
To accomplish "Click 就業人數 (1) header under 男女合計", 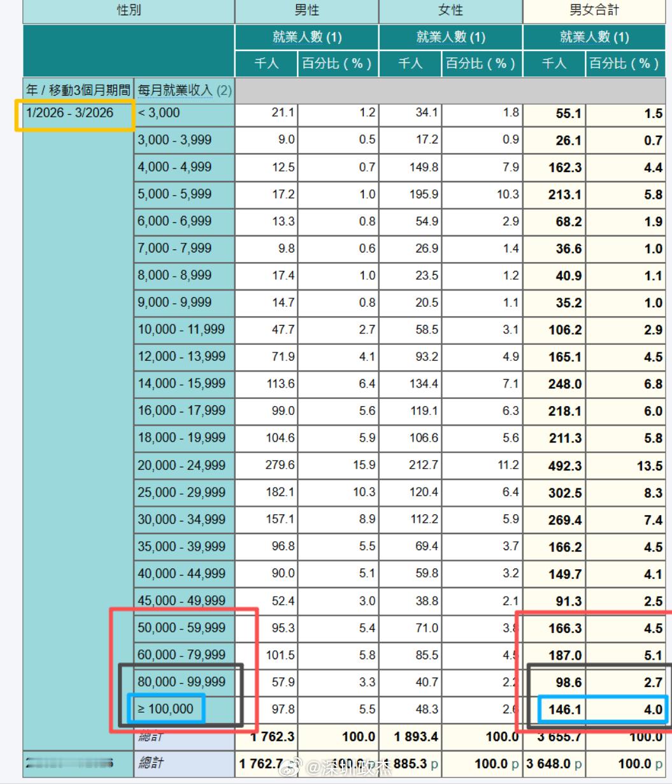I will click(594, 37).
